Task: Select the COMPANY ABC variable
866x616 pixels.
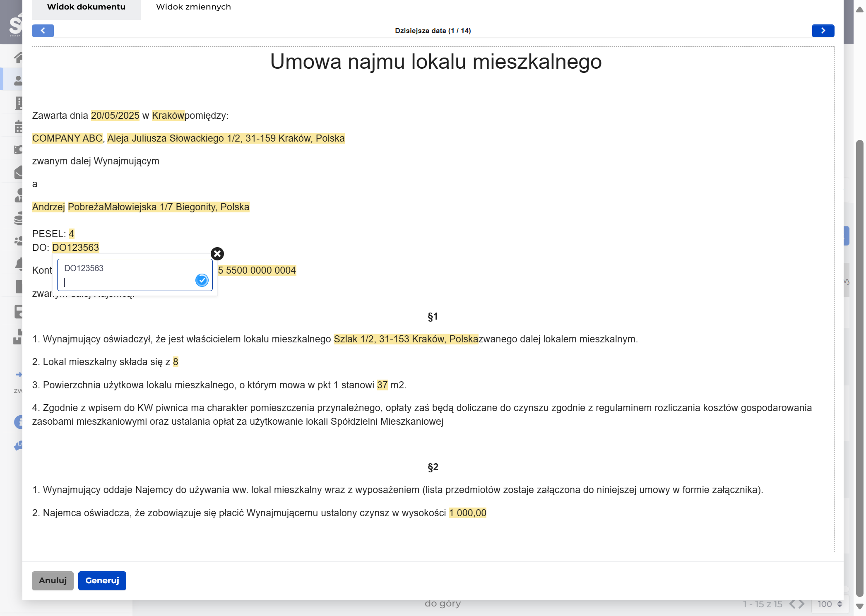Action: tap(67, 138)
